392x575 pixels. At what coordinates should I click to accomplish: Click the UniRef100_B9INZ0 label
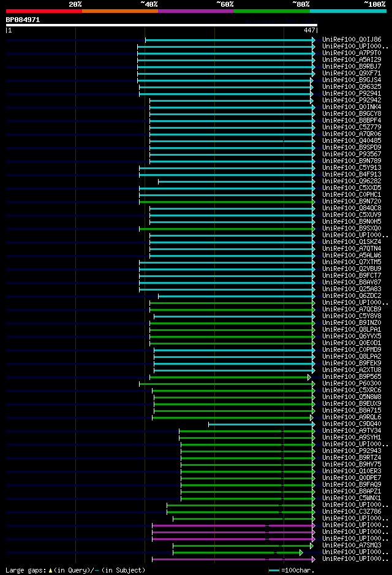[352, 322]
